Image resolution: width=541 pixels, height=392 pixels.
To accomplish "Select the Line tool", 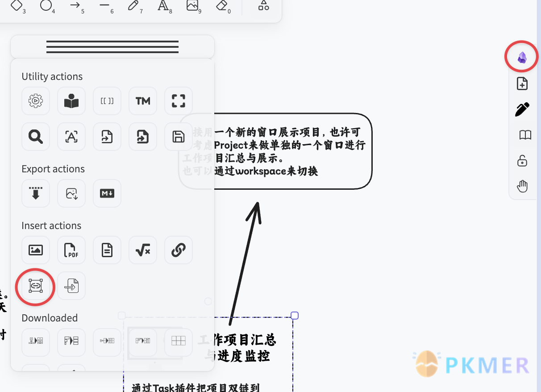I will click(x=104, y=5).
